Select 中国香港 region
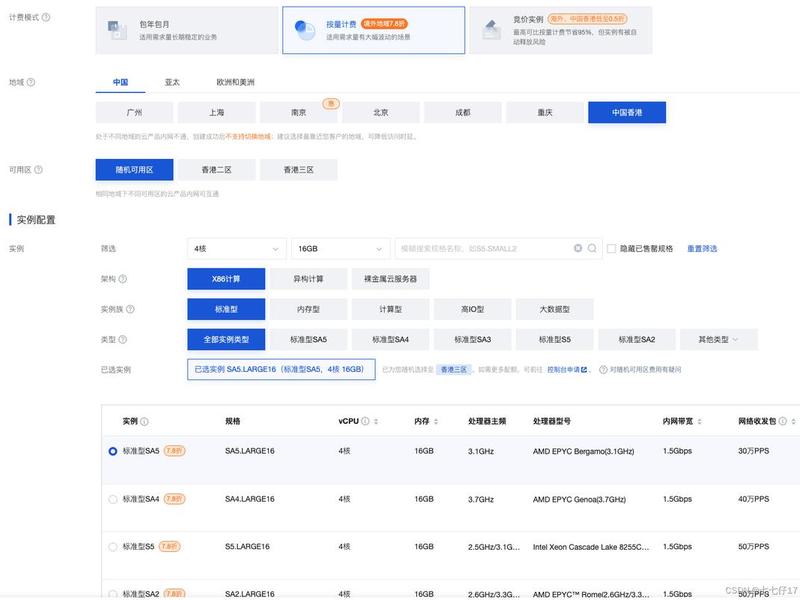This screenshot has width=800, height=600. click(627, 112)
